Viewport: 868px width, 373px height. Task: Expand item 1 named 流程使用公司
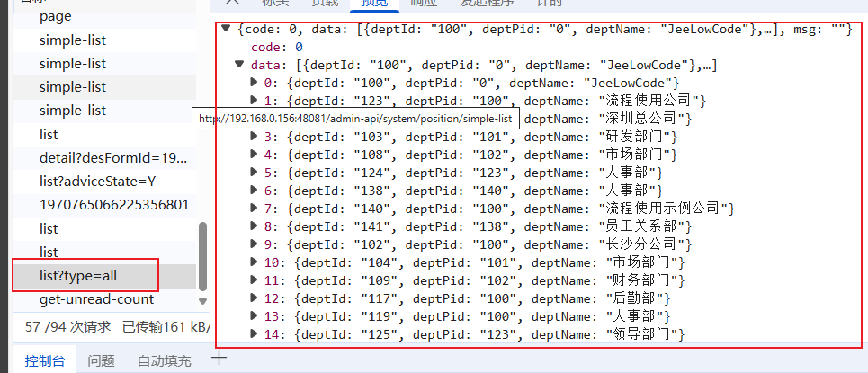pyautogui.click(x=254, y=101)
